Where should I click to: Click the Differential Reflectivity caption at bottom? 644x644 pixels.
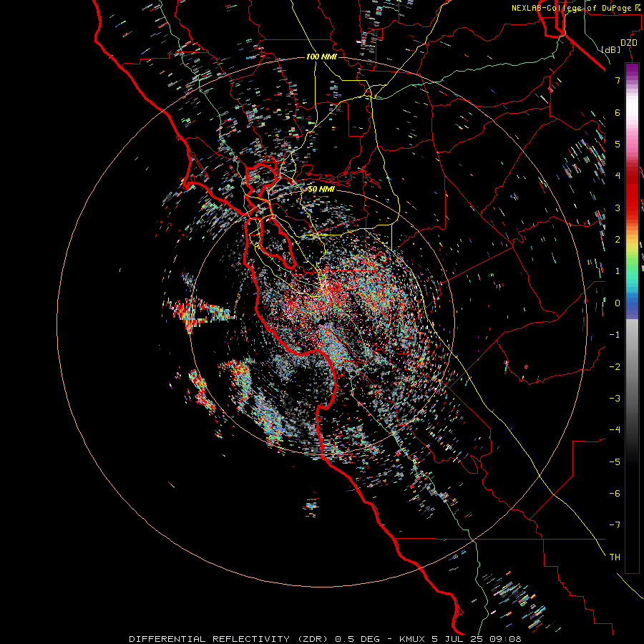click(x=325, y=639)
